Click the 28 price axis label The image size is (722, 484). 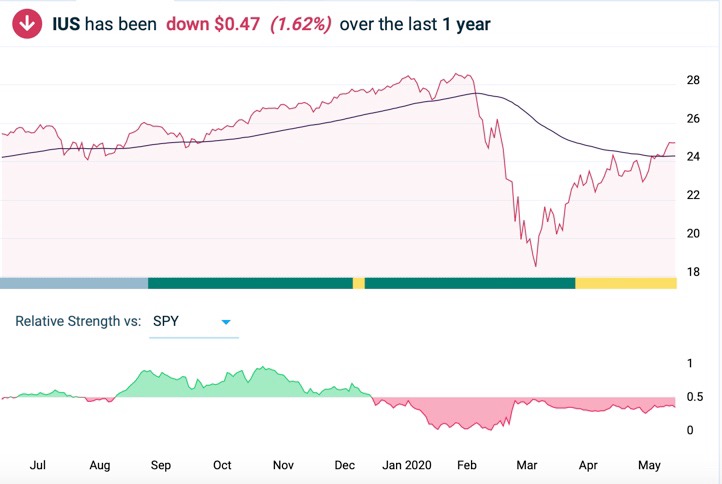pos(693,80)
